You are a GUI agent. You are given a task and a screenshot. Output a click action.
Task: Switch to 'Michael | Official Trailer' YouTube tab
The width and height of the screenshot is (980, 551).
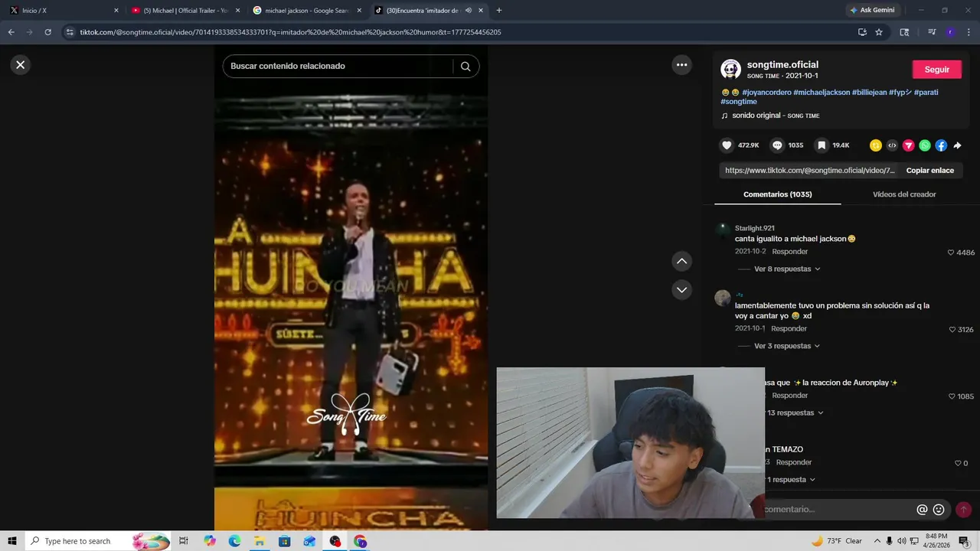click(x=185, y=11)
